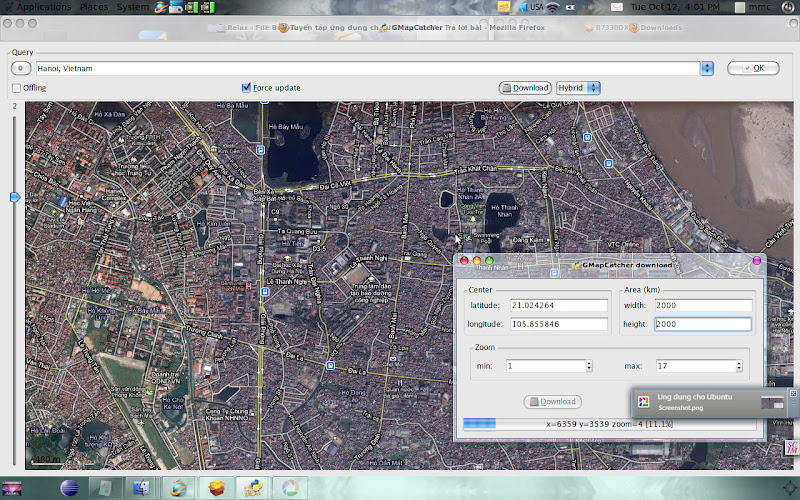Launch the browser icon in top panel

coord(161,7)
